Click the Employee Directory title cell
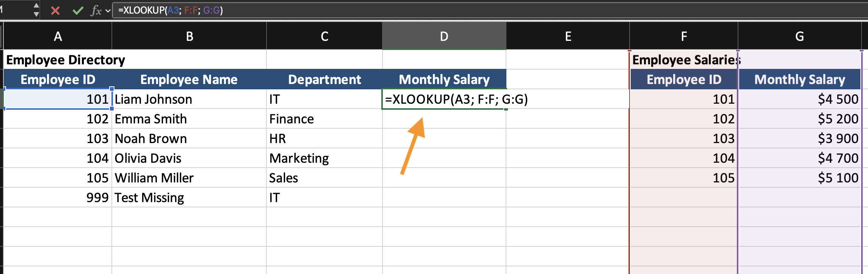 [66, 60]
